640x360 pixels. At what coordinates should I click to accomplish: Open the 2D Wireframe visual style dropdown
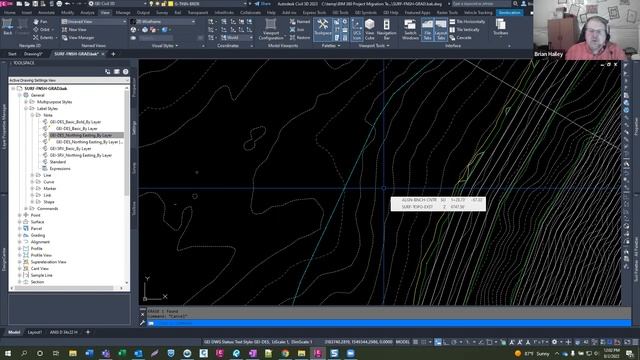tap(162, 21)
